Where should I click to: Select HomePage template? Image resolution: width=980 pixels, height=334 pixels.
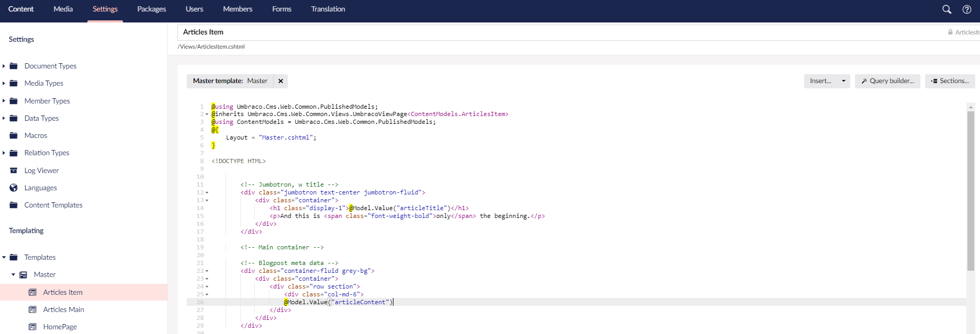60,327
